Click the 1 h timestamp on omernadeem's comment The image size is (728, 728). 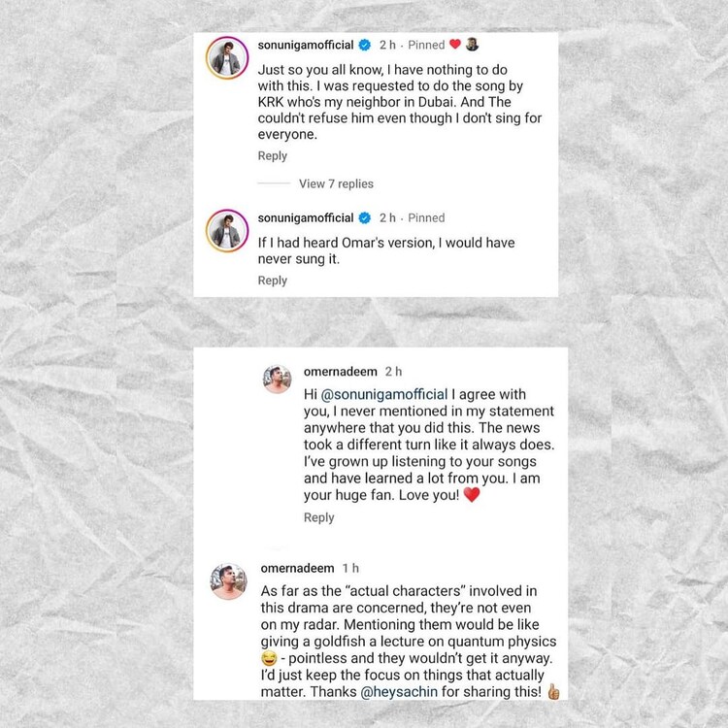pos(350,568)
